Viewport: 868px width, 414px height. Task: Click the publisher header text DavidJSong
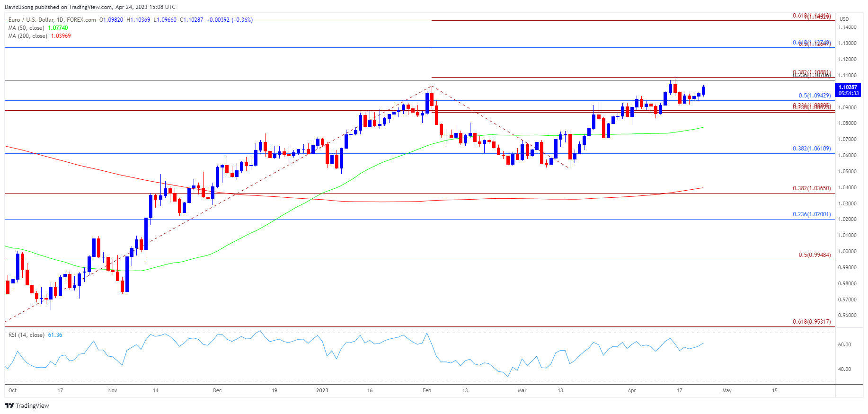click(19, 7)
